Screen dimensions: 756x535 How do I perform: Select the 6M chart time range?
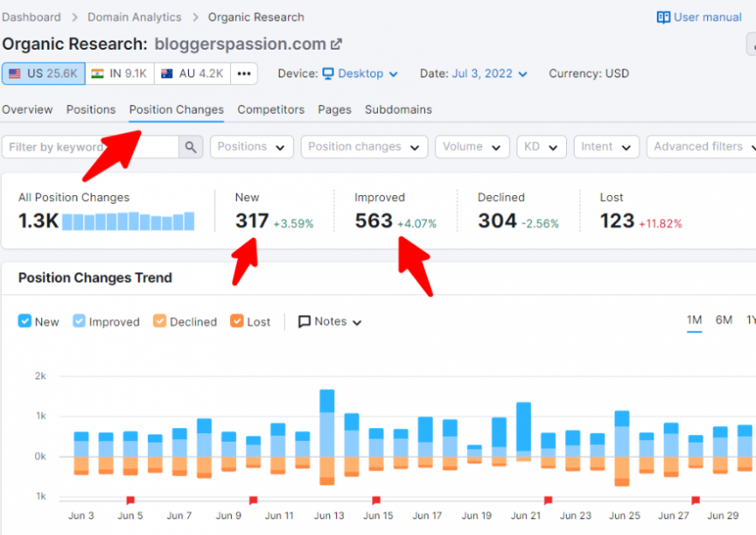(x=724, y=320)
